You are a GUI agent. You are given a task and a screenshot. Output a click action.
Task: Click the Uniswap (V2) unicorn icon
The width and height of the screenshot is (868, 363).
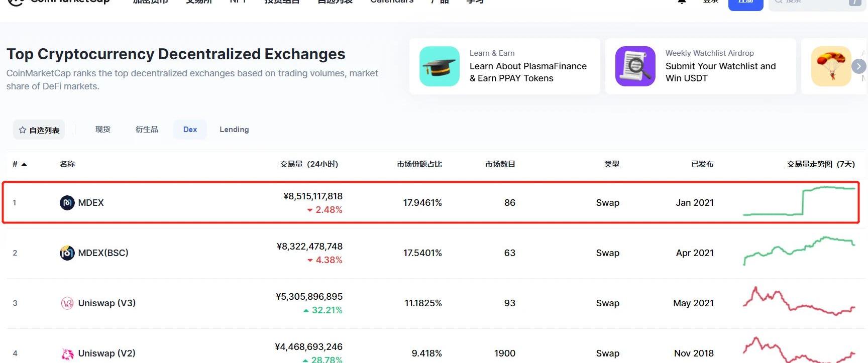click(67, 353)
